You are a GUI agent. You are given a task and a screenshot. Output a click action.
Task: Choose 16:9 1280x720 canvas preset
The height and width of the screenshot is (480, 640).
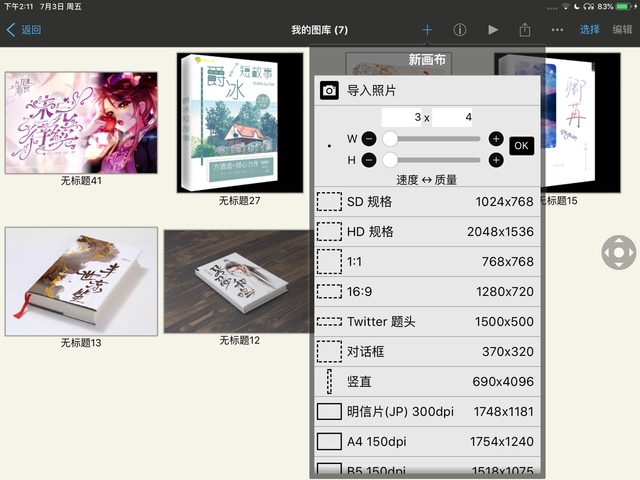pyautogui.click(x=427, y=291)
